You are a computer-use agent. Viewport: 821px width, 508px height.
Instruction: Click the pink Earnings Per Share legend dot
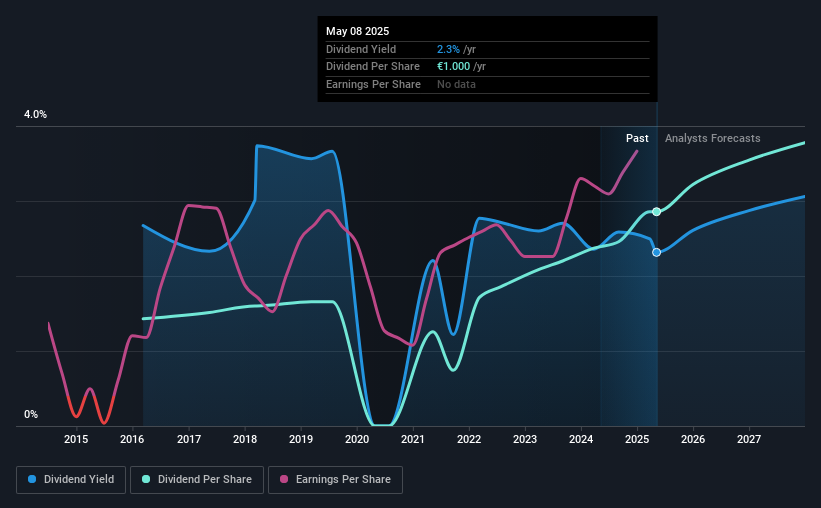pyautogui.click(x=284, y=479)
